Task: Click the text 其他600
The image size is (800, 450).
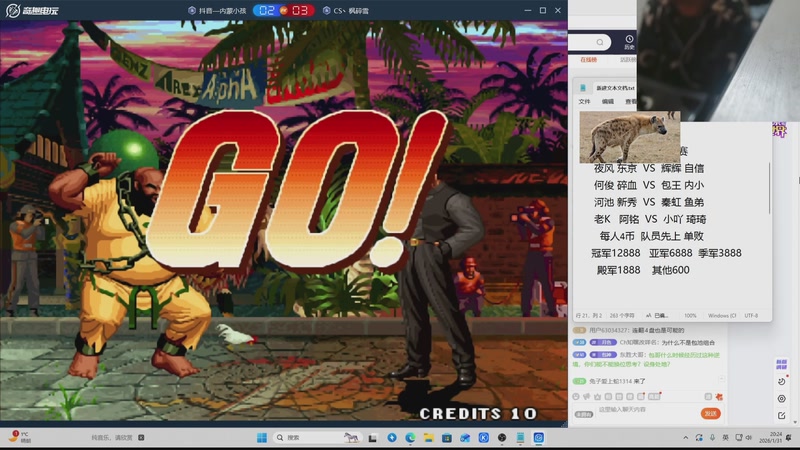Action: pos(670,270)
